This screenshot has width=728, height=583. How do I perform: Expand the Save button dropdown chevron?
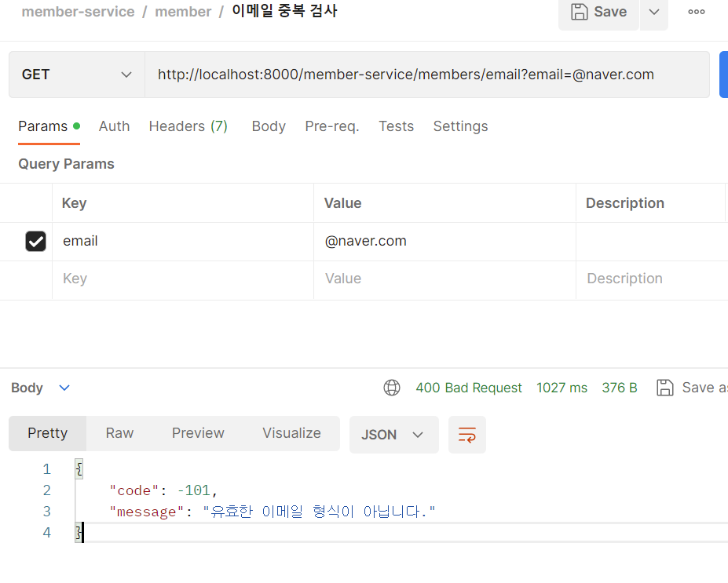[x=653, y=12]
